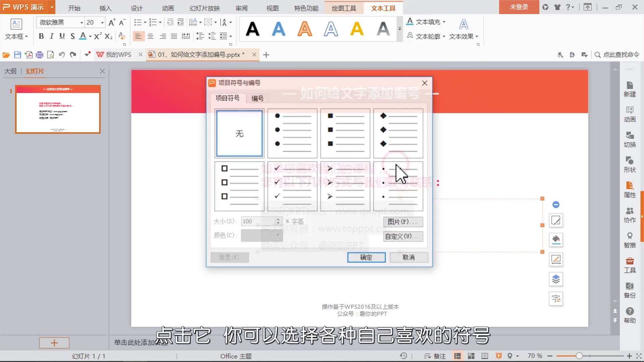644x362 pixels.
Task: Toggle Italic text formatting
Action: pos(52,36)
